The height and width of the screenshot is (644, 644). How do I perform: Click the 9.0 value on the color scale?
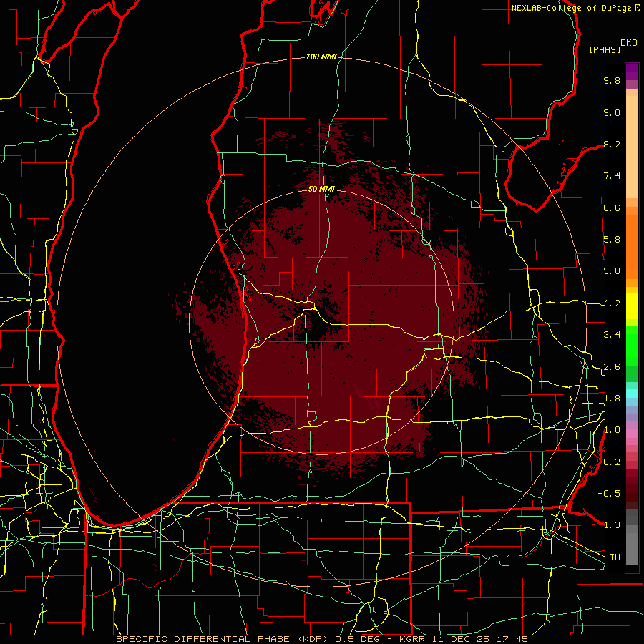(x=612, y=112)
